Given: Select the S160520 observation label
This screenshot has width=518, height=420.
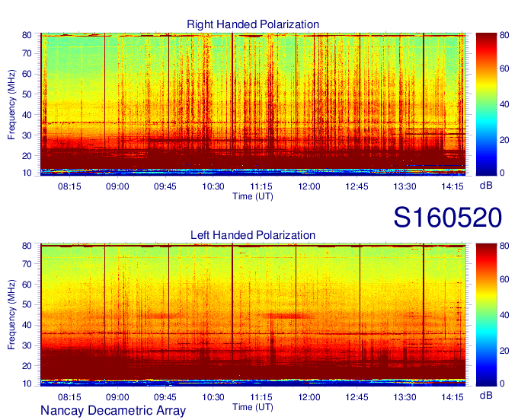Looking at the screenshot, I should click(x=448, y=218).
